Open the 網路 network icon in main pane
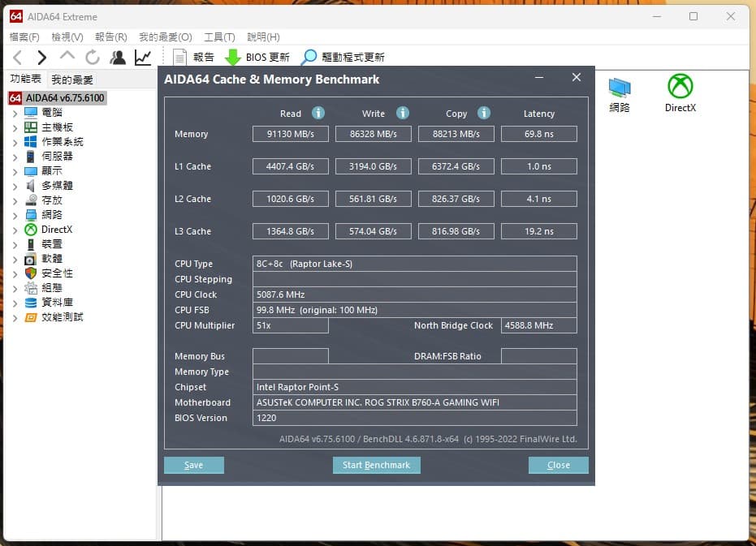Viewport: 756px width, 546px height. 620,95
